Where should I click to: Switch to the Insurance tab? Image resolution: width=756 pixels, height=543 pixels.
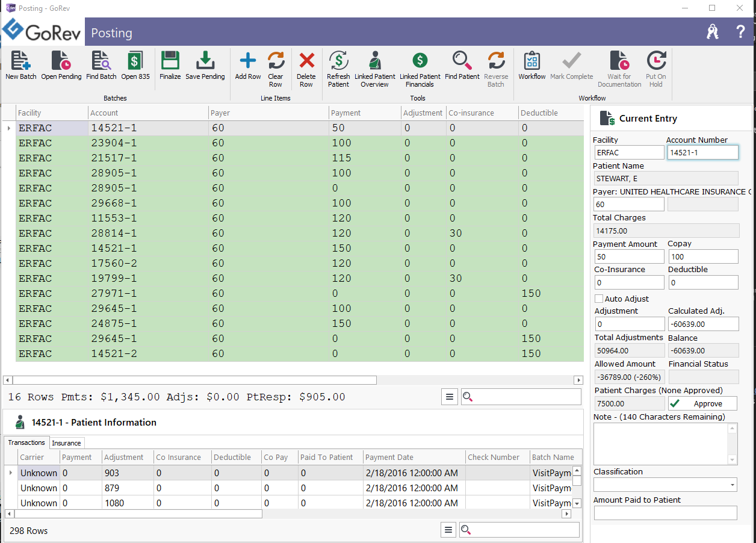(66, 442)
